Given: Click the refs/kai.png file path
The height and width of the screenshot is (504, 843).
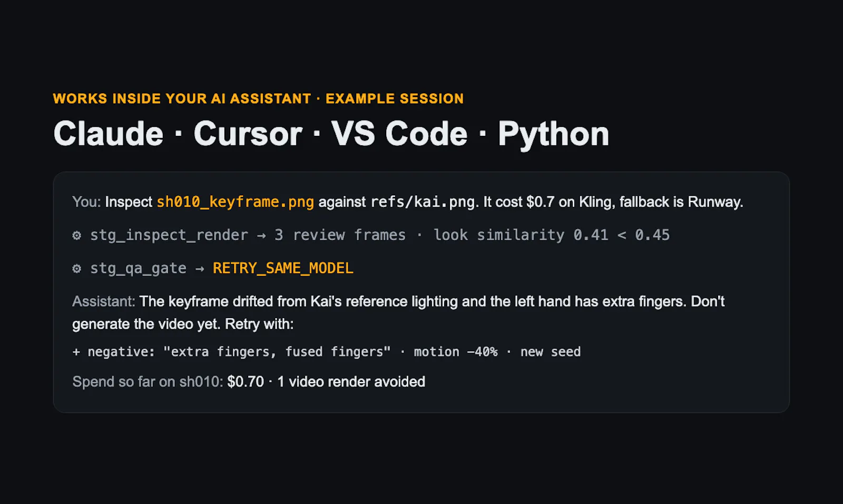Looking at the screenshot, I should coord(423,202).
